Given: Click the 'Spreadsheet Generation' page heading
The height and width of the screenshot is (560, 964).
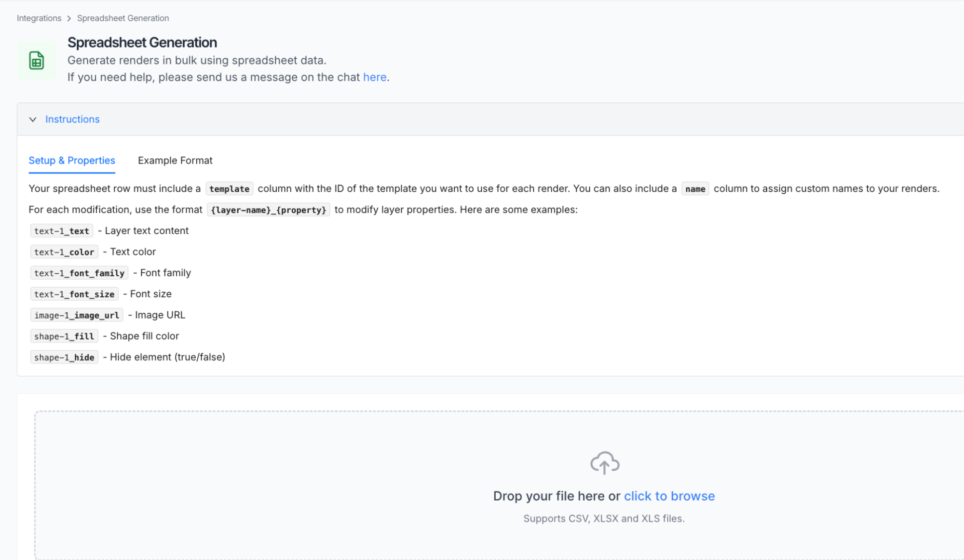Looking at the screenshot, I should (x=142, y=42).
